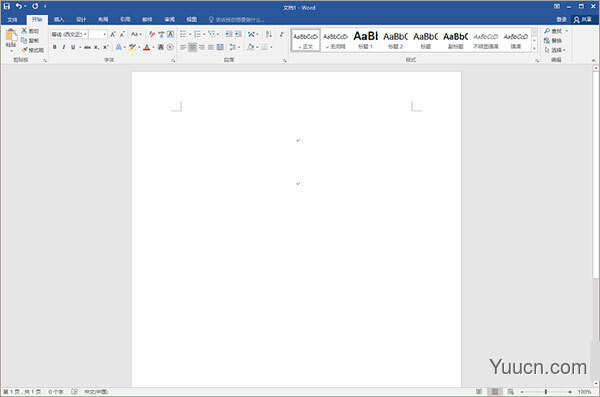The image size is (600, 397).
Task: Open the line spacing dropdown
Action: tap(234, 47)
